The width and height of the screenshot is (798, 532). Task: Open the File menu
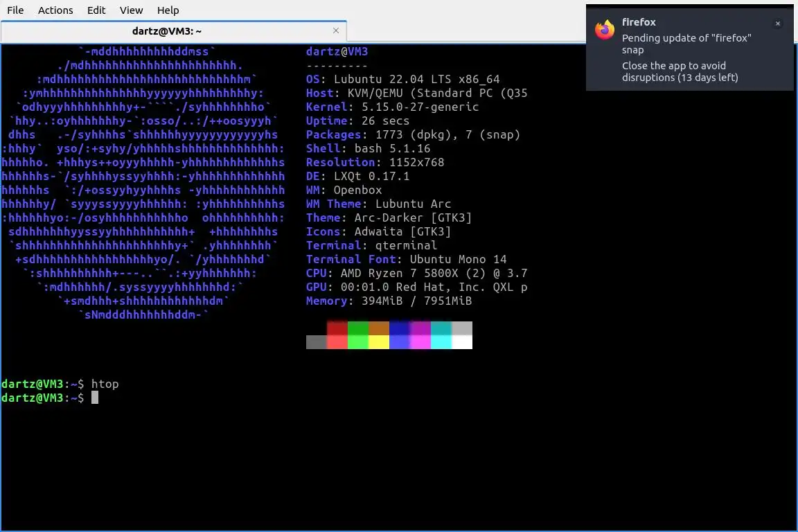[x=15, y=10]
